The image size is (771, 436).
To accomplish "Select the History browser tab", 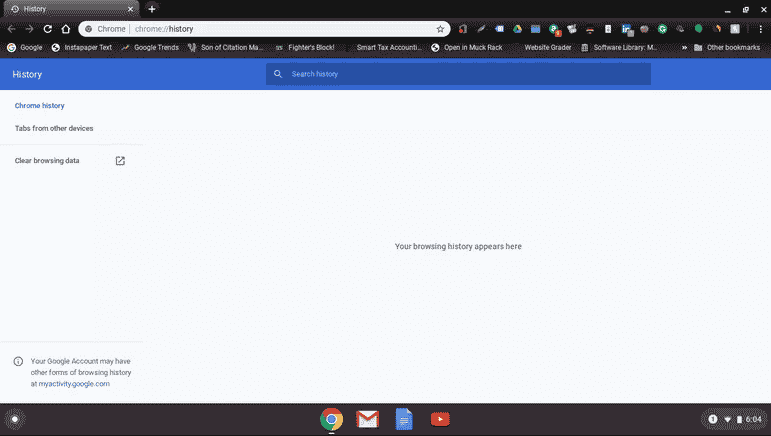I will tap(71, 9).
